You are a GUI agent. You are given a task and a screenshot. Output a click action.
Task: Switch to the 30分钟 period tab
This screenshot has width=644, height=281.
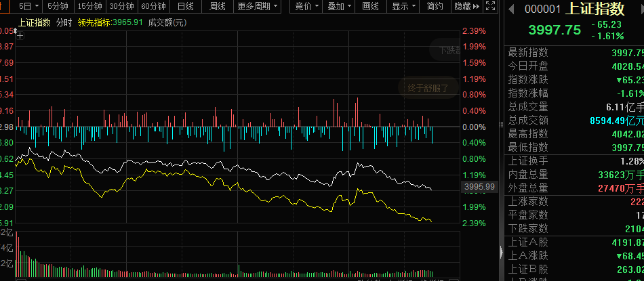[x=122, y=7]
